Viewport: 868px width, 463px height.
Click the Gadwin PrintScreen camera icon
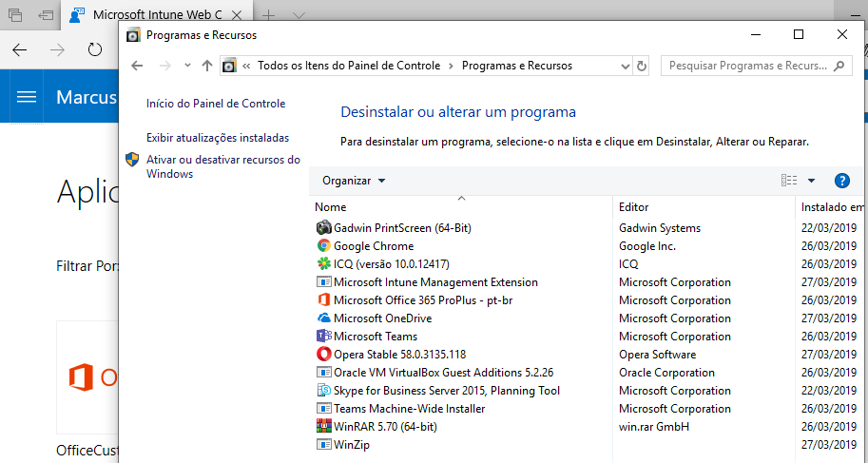point(323,228)
